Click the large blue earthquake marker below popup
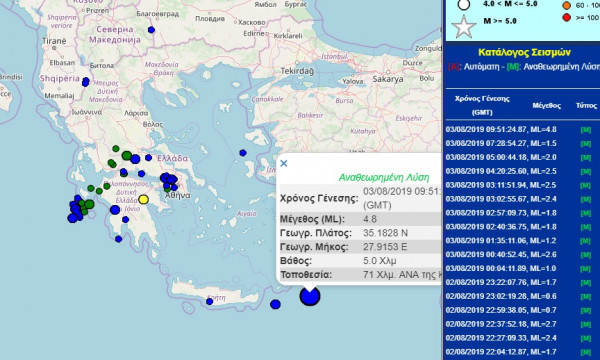Image resolution: width=600 pixels, height=360 pixels. 310,296
